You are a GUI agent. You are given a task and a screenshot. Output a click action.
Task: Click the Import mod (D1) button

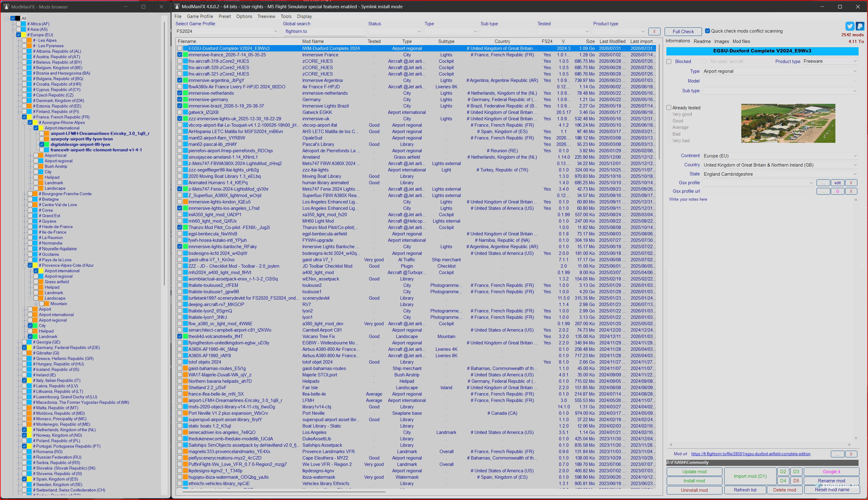coord(750,476)
